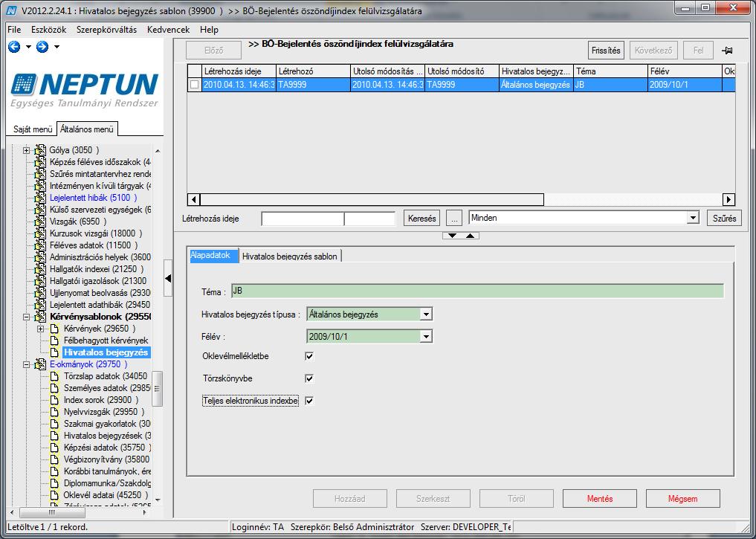
Task: Click the Végbizonyítvány page icon
Action: [x=54, y=459]
